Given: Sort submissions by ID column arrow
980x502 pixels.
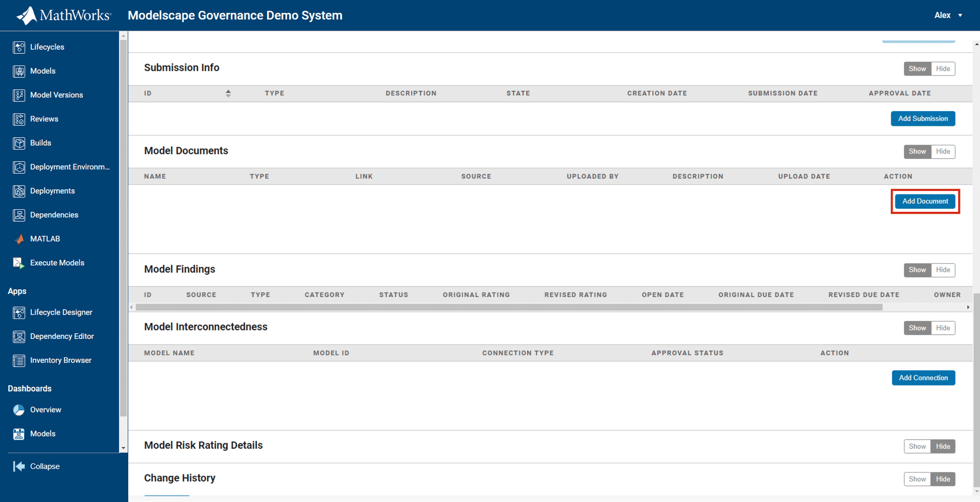Looking at the screenshot, I should [228, 93].
